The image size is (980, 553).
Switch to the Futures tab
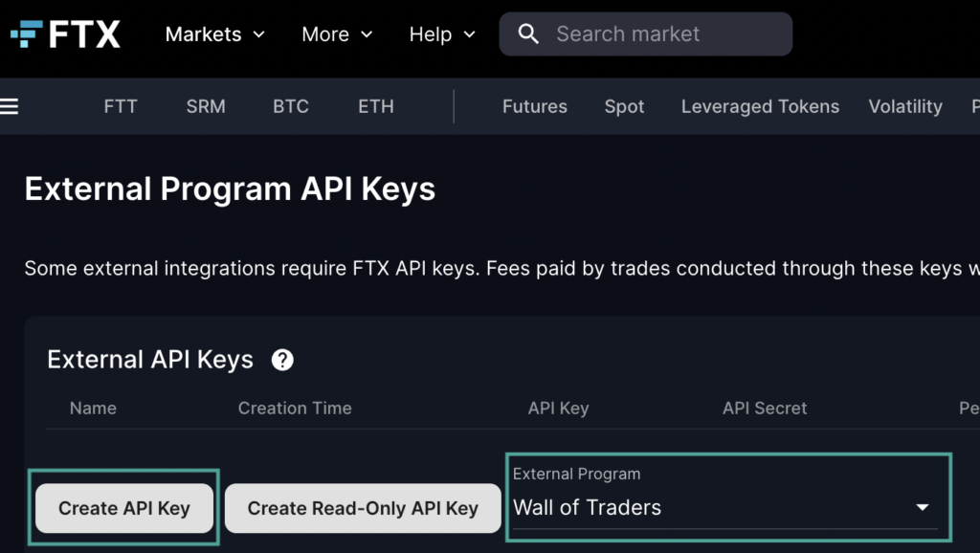[x=535, y=106]
